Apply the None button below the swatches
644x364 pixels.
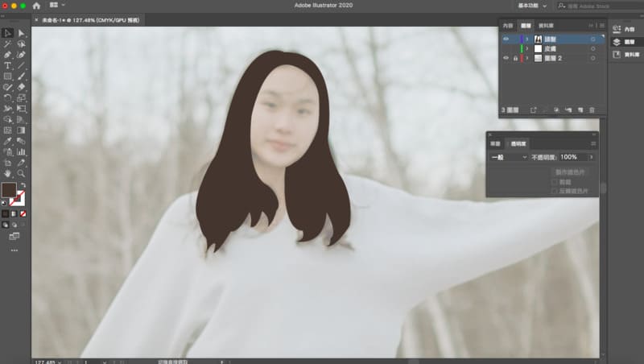point(23,213)
